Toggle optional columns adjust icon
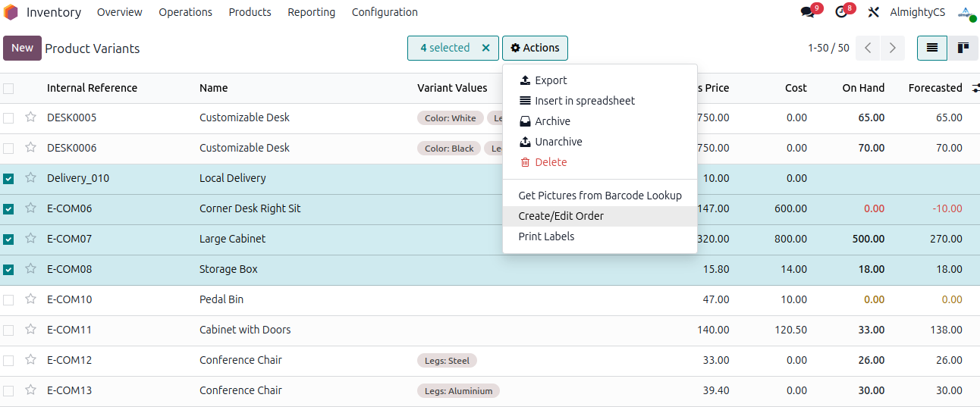Screen dimensions: 980x407 pyautogui.click(x=975, y=88)
